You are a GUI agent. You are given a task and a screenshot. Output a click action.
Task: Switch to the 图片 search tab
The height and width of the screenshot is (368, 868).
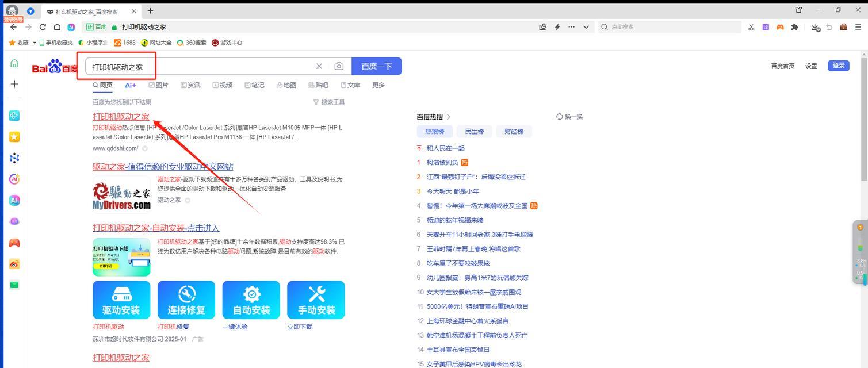click(x=158, y=85)
